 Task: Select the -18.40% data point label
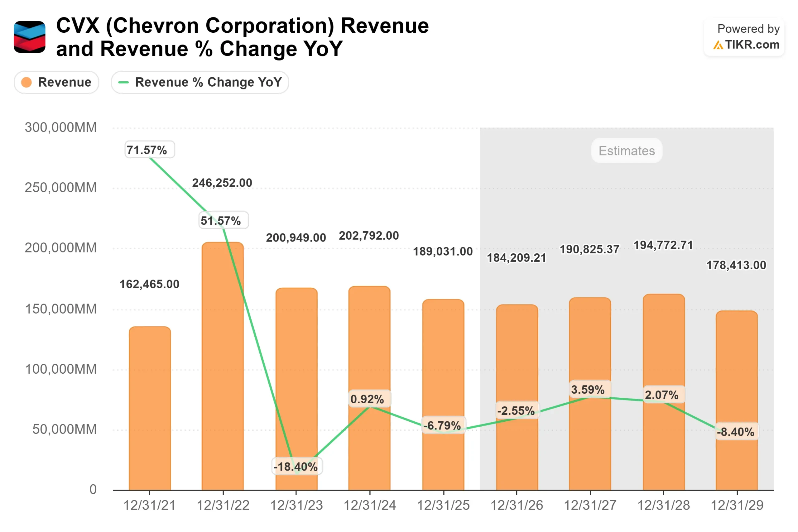296,466
